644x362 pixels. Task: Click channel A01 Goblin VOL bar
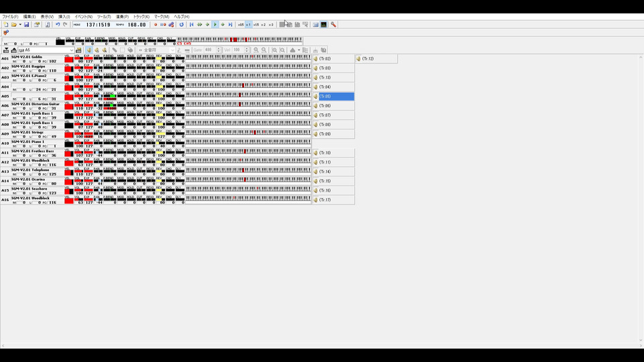point(78,58)
